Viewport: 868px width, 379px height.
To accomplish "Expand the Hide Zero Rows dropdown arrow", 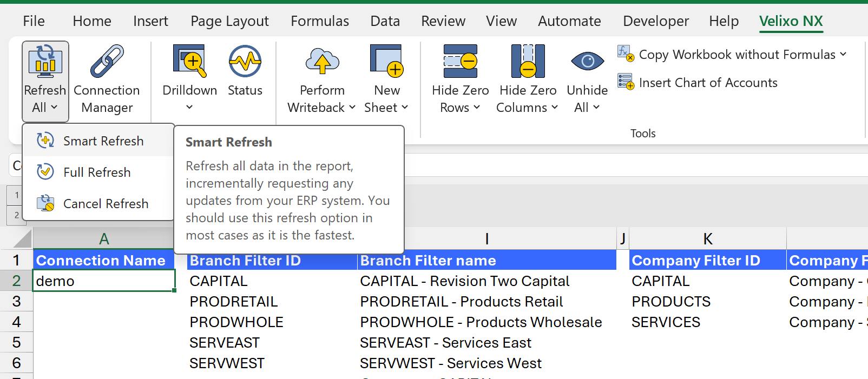I will coord(477,107).
